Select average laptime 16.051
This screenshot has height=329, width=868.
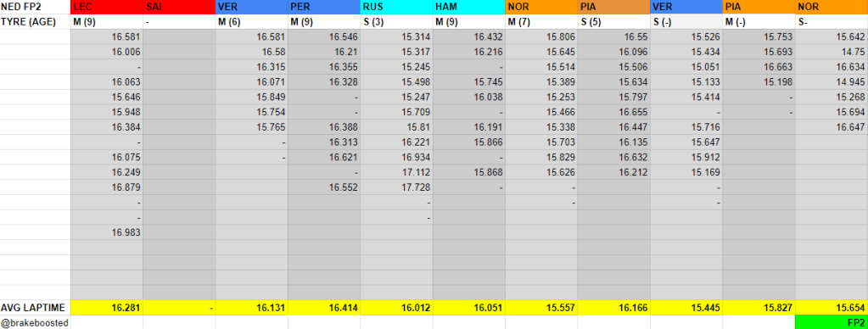[469, 308]
